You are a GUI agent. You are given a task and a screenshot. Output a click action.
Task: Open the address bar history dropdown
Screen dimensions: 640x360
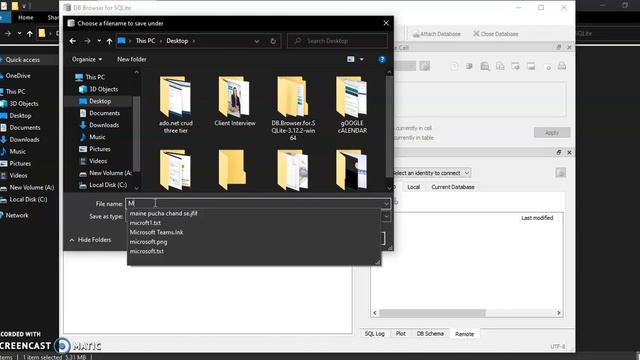(256, 41)
